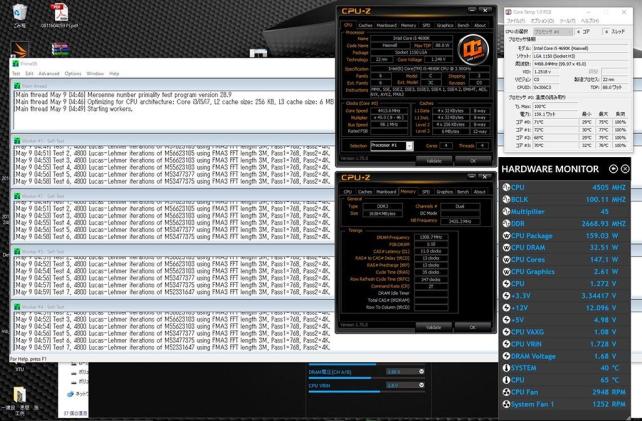The image size is (642, 421).
Task: Open the Edit menu in Prime95
Action: click(29, 74)
